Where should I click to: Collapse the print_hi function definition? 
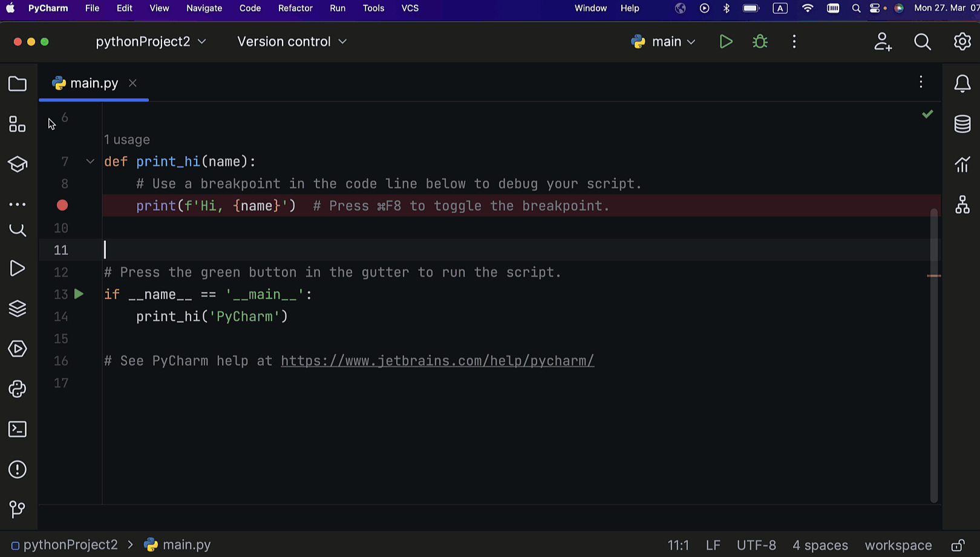pos(90,161)
